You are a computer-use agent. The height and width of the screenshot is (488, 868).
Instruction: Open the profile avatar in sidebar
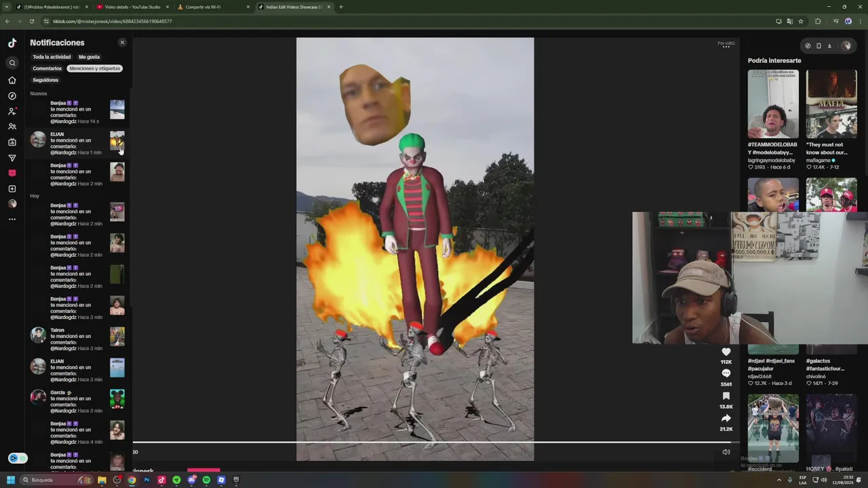(x=12, y=204)
